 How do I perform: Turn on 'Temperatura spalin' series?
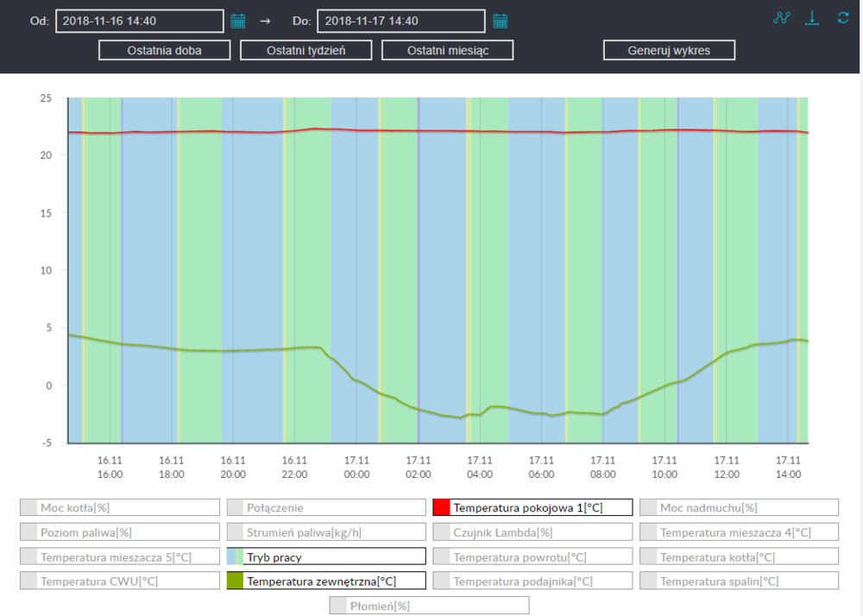pyautogui.click(x=739, y=581)
